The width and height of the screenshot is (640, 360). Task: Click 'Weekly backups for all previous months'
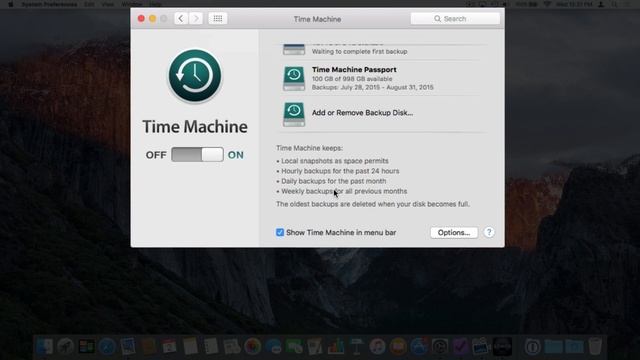344,191
